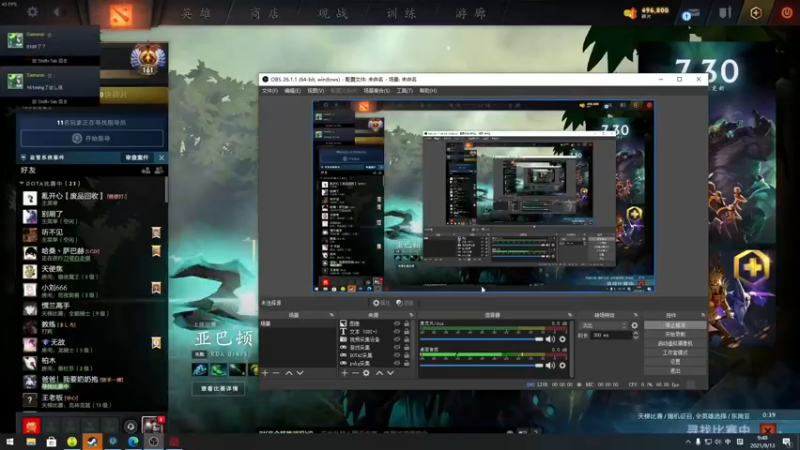
Task: Open the OBS taskbar icon
Action: tap(154, 442)
